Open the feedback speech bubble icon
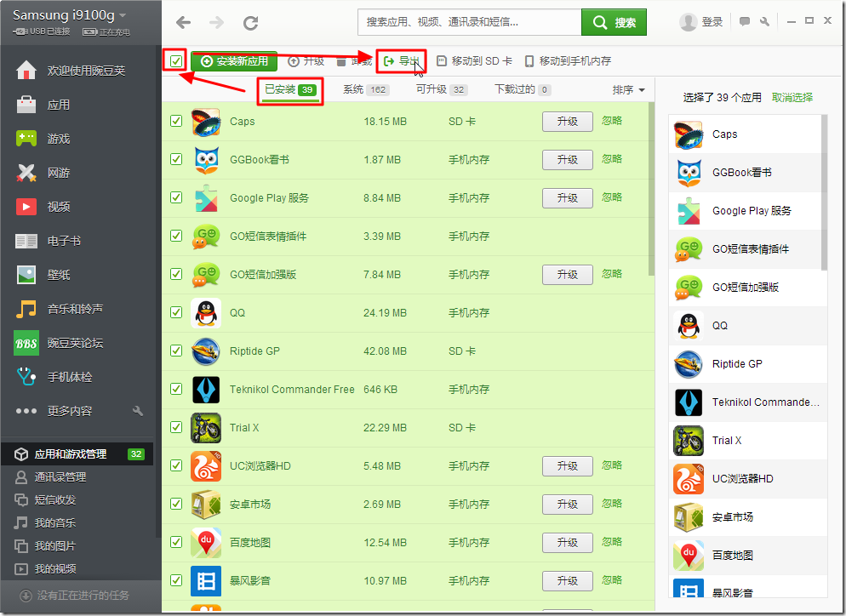846x616 pixels. pos(745,21)
